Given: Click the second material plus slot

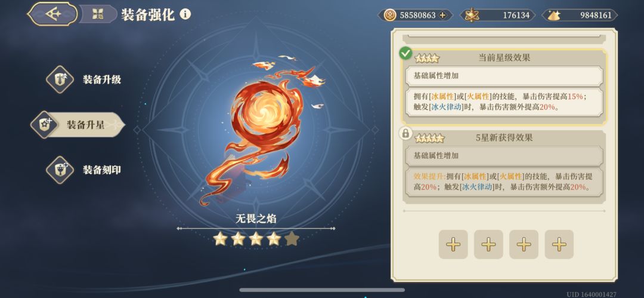Looking at the screenshot, I should click(488, 244).
